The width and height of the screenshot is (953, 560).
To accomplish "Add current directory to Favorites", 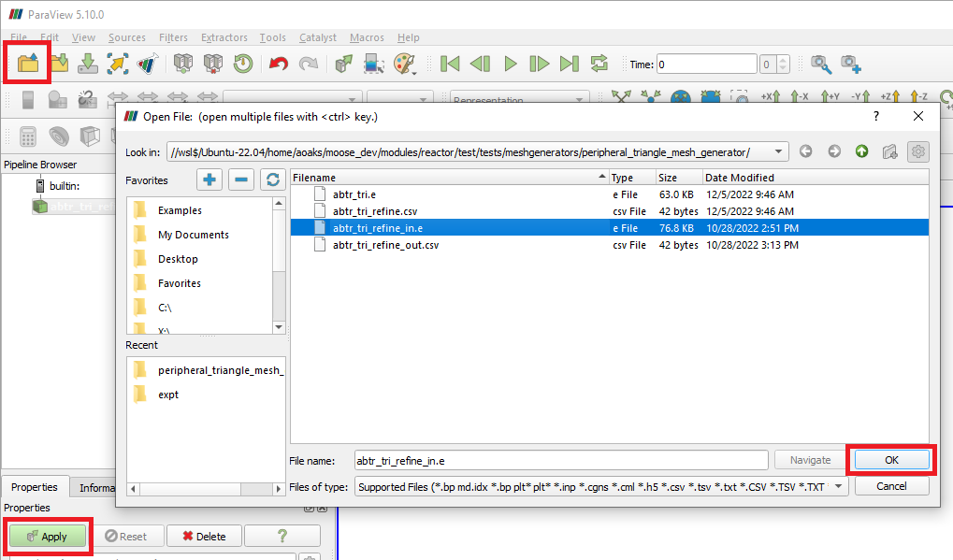I will click(x=209, y=179).
